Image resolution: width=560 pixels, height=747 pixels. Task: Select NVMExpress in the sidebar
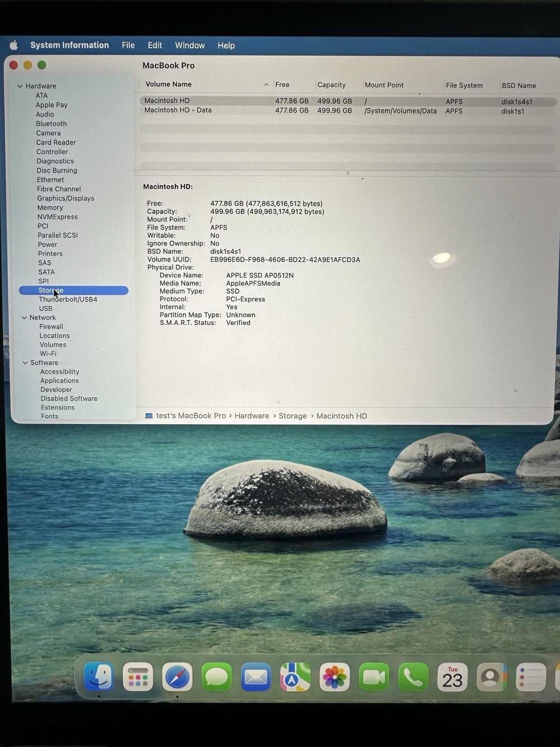57,217
